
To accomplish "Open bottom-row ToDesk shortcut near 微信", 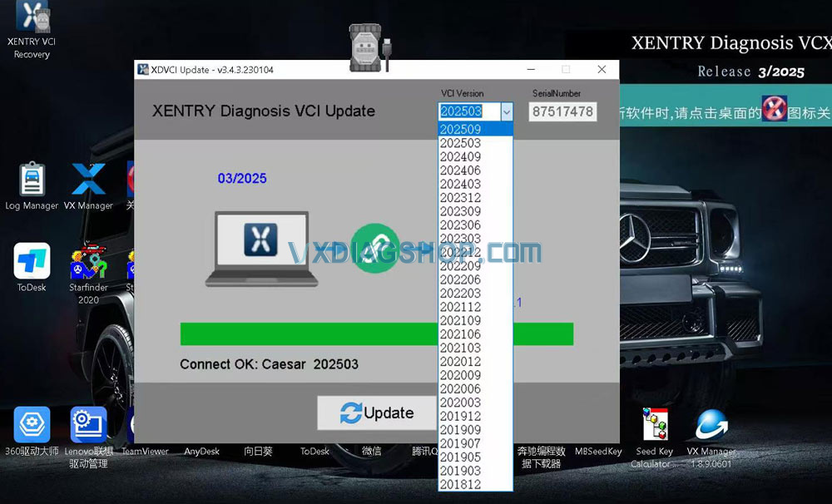I will [314, 451].
